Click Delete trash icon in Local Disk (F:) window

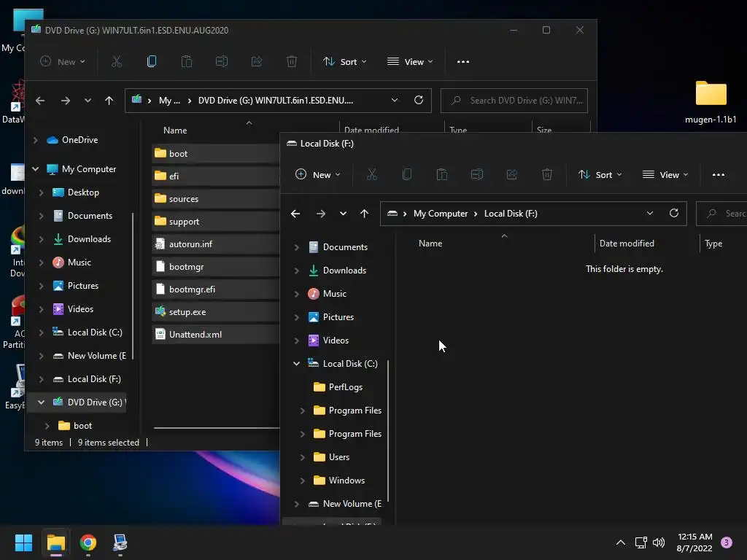click(547, 174)
